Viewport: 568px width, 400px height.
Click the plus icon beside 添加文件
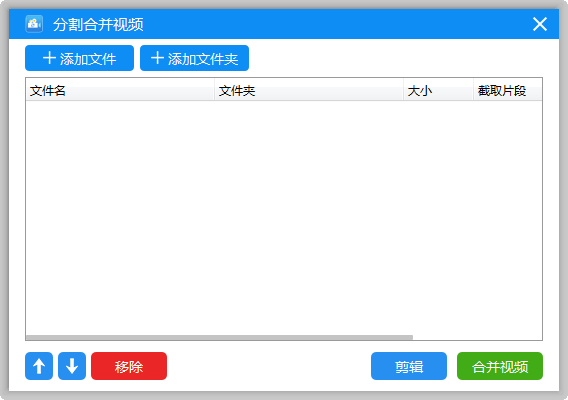(49, 58)
